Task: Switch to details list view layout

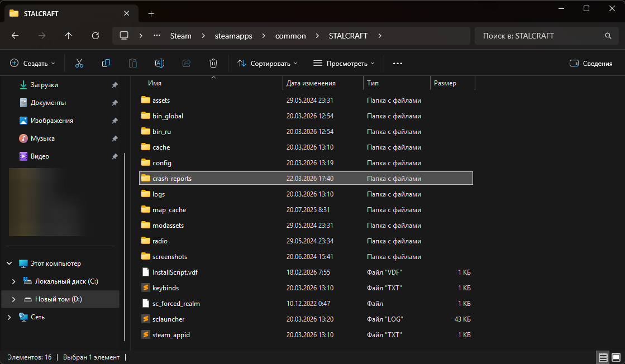Action: (603, 357)
